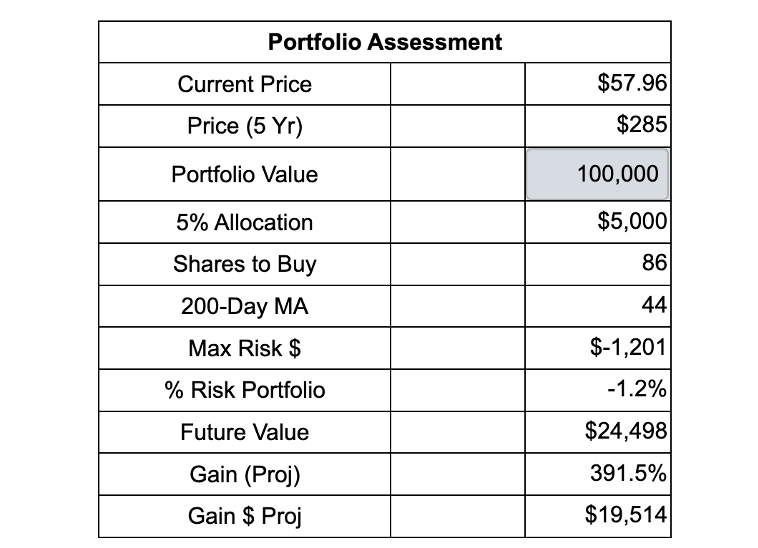
Task: Click the $5,000 allocation value
Action: (632, 221)
